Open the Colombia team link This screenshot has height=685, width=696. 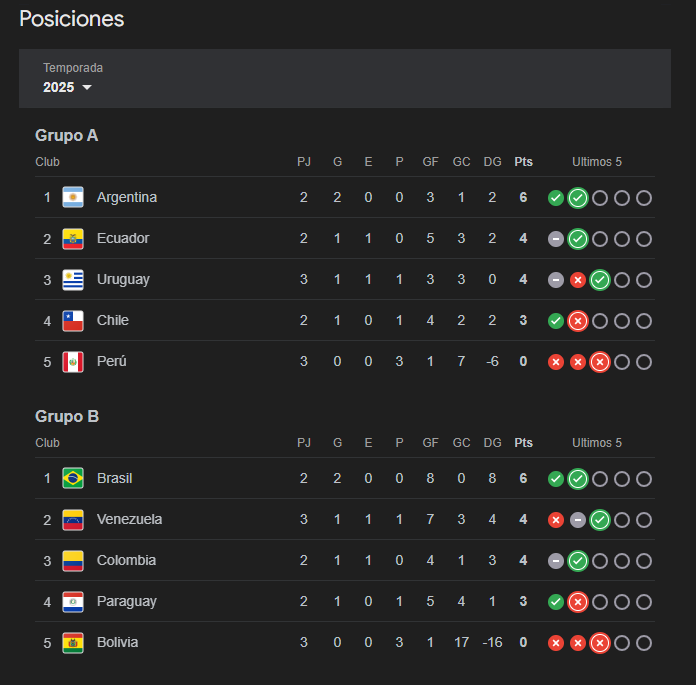(126, 560)
